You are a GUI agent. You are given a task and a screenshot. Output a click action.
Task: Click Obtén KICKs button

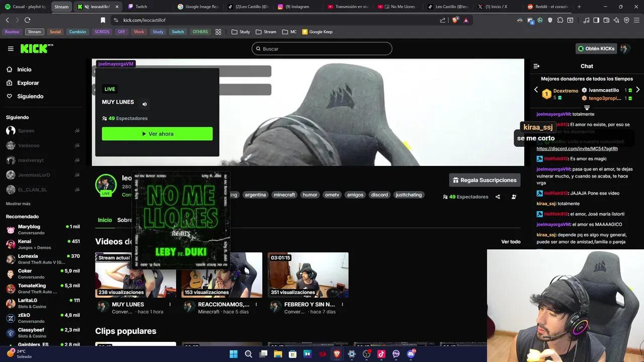(596, 49)
